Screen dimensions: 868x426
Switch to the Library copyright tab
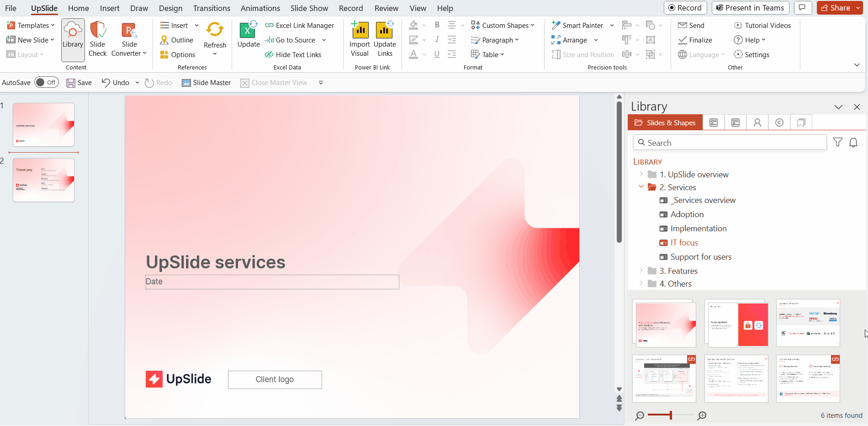(779, 122)
